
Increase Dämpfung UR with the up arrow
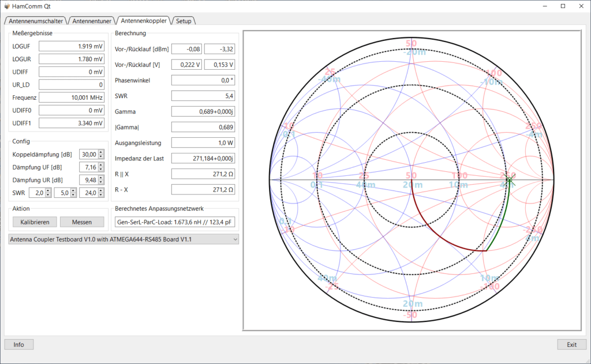100,178
